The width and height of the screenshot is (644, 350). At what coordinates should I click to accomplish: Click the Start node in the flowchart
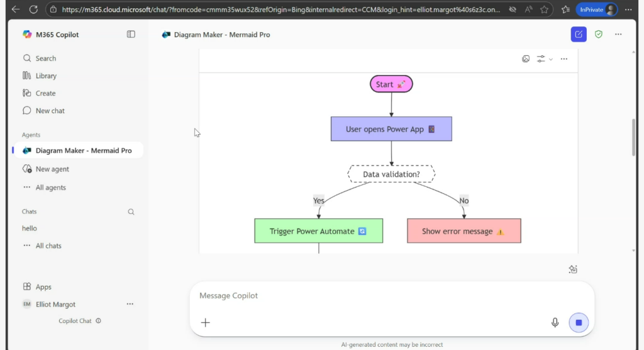point(391,84)
